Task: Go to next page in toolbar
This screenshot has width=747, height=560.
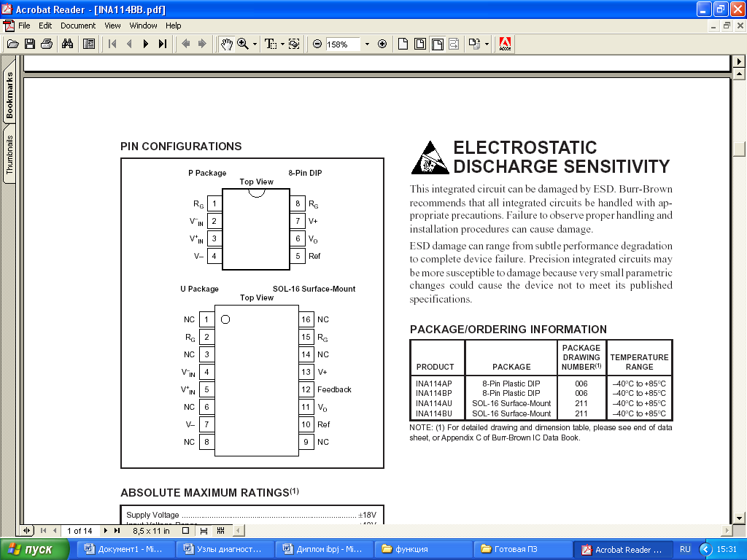Action: click(146, 44)
